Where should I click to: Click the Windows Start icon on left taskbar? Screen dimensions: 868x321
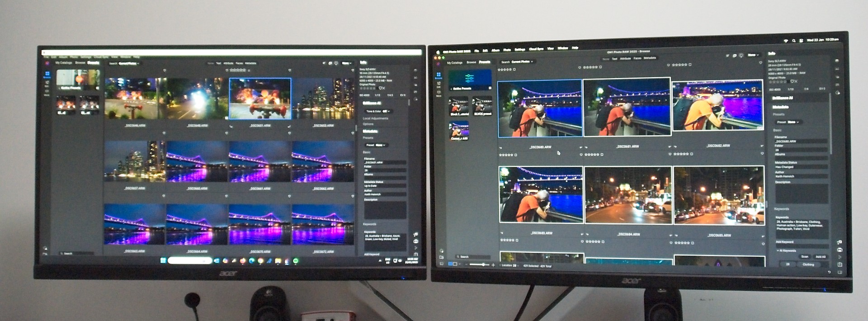[163, 261]
